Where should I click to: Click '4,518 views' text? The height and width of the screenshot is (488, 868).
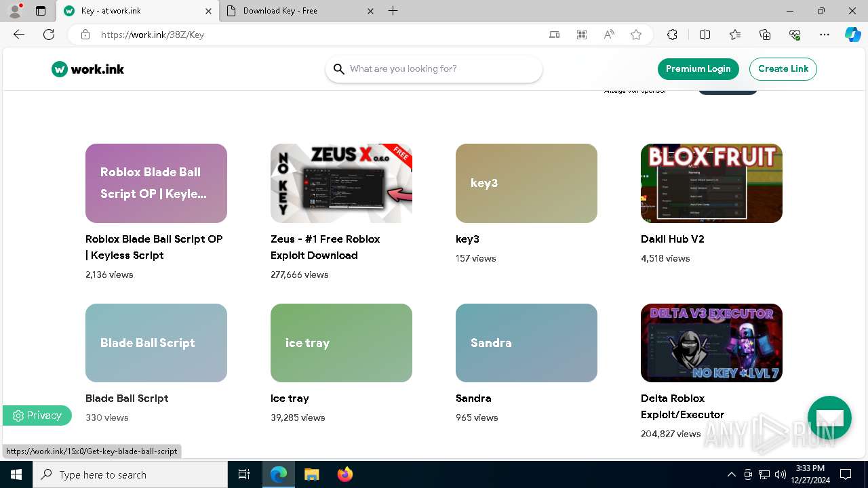(665, 258)
